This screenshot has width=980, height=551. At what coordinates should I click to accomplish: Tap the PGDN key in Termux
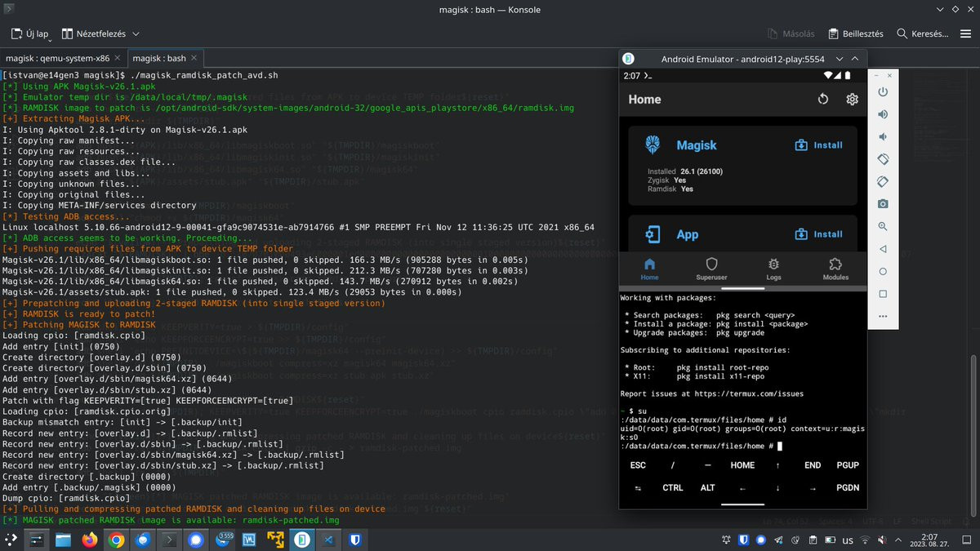[848, 488]
